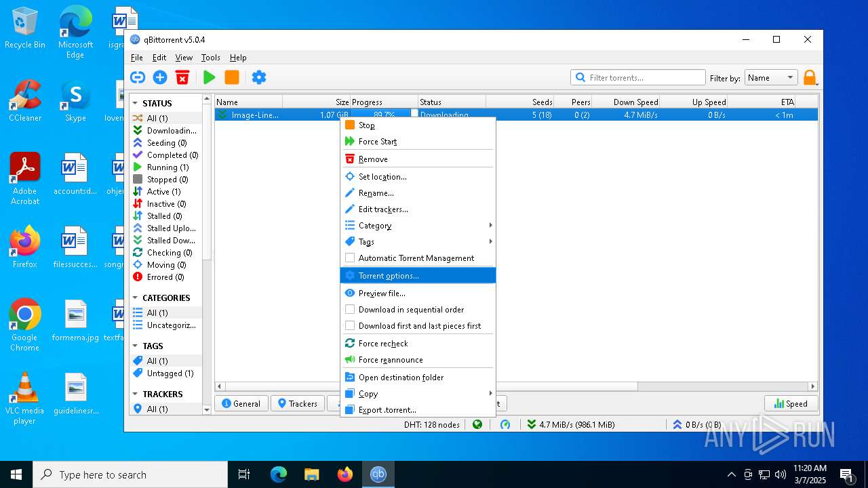Viewport: 868px width, 488px height.
Task: Open the View menu
Action: tap(184, 58)
